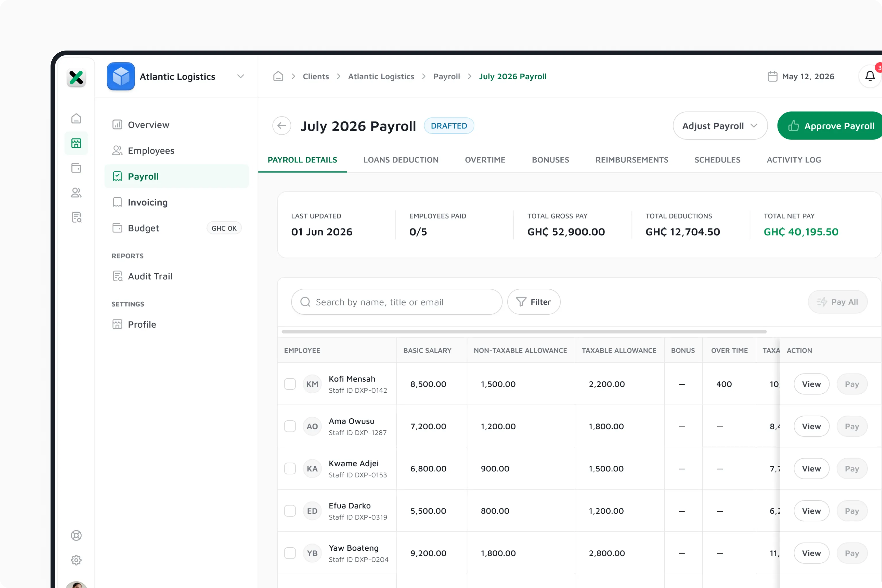Image resolution: width=882 pixels, height=588 pixels.
Task: Expand the Atlantic Logistics client switcher chevron
Action: click(241, 76)
